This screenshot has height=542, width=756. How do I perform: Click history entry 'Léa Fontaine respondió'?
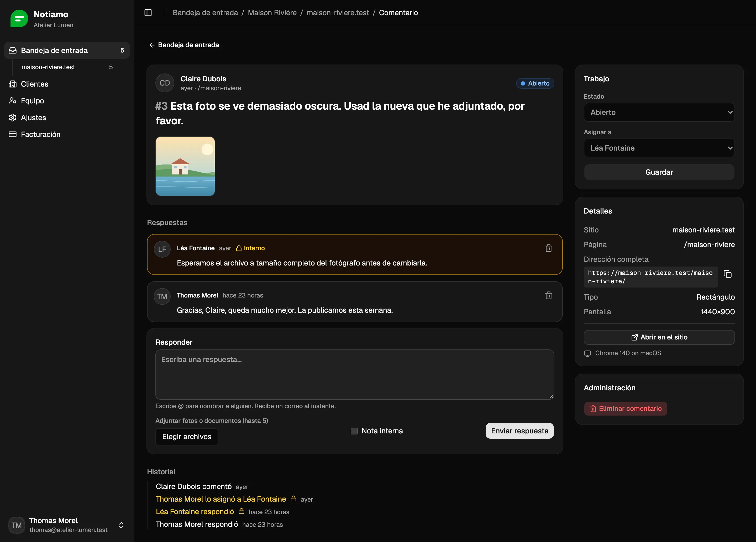tap(195, 512)
